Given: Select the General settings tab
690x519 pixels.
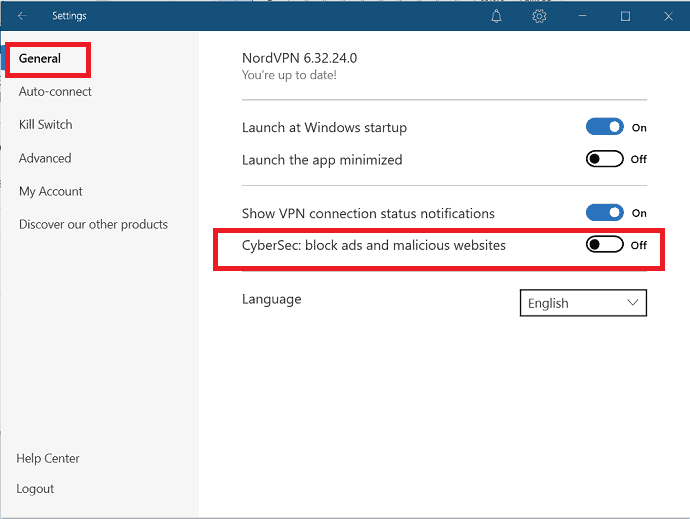Looking at the screenshot, I should pyautogui.click(x=40, y=58).
